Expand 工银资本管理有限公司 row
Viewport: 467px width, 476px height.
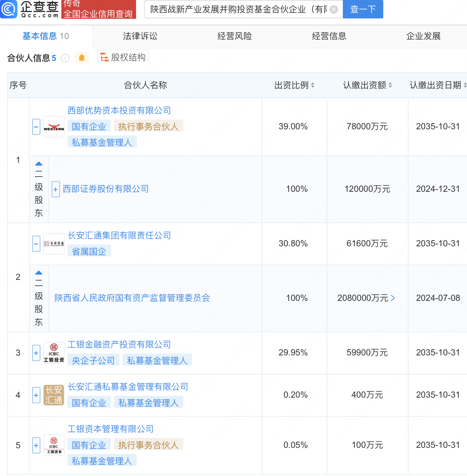pyautogui.click(x=36, y=445)
